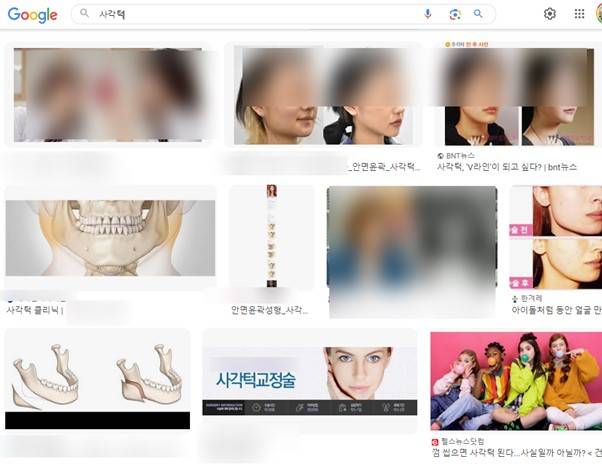
Task: Click the blue search magnifier button
Action: 478,14
